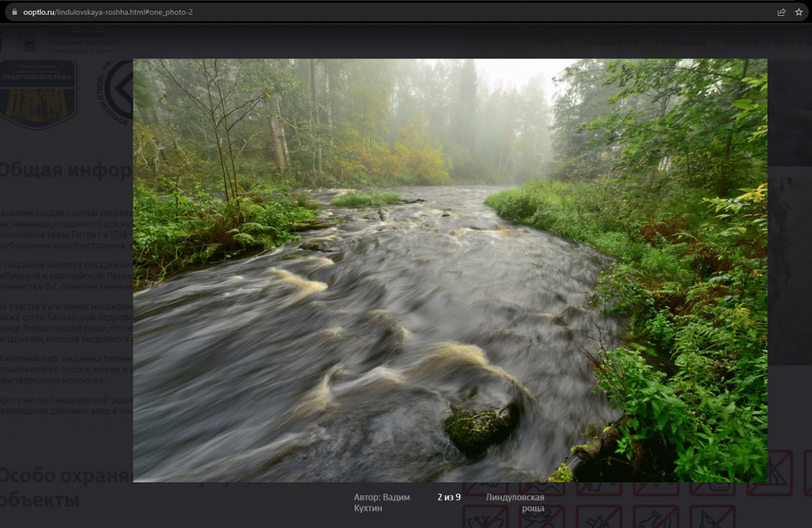Click the photo counter '2 из 9'
The image size is (812, 528).
pyautogui.click(x=449, y=498)
